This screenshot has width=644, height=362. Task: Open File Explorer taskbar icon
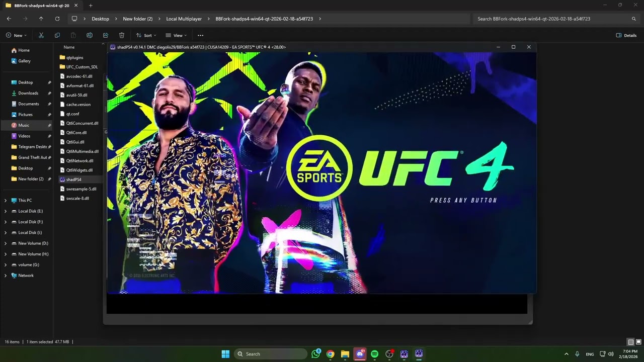345,354
